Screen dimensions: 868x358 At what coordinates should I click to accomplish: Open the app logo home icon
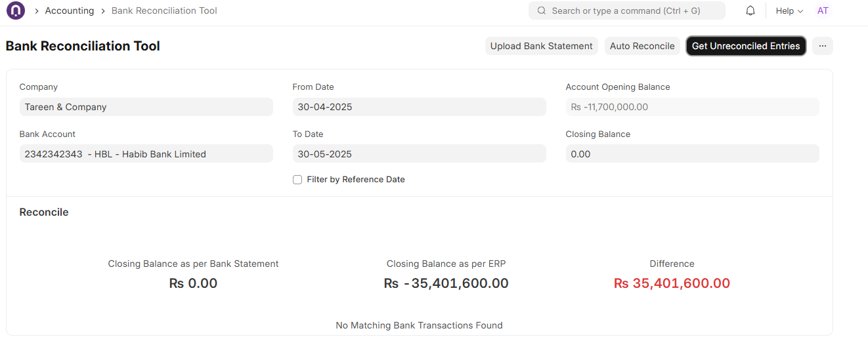15,10
